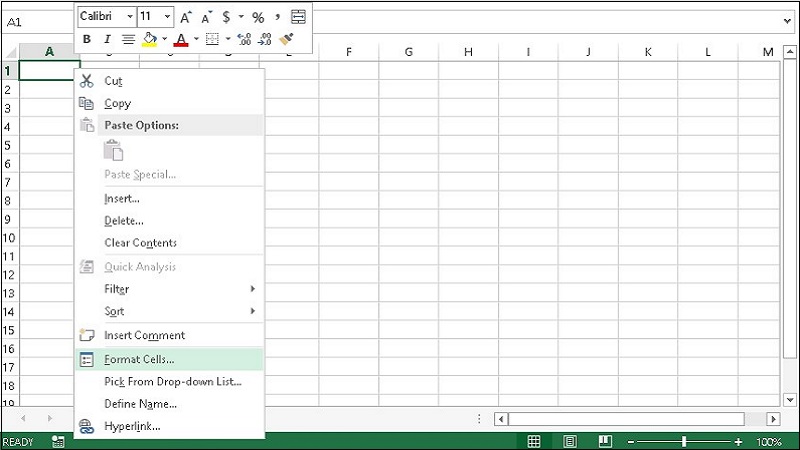Viewport: 800px width, 450px height.
Task: Click Merge and Center icon
Action: (x=298, y=17)
